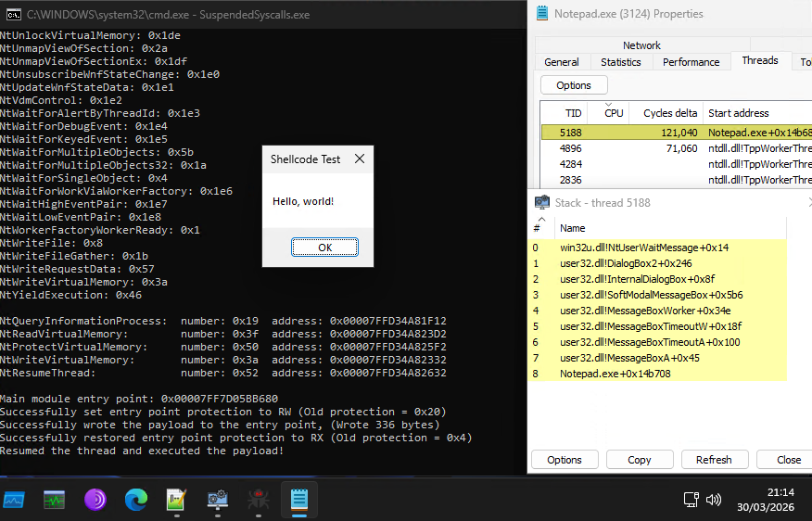Select stack frame user32.dll!MessageBoxTimeoutW+0x18f
The image size is (812, 521).
(x=658, y=326)
